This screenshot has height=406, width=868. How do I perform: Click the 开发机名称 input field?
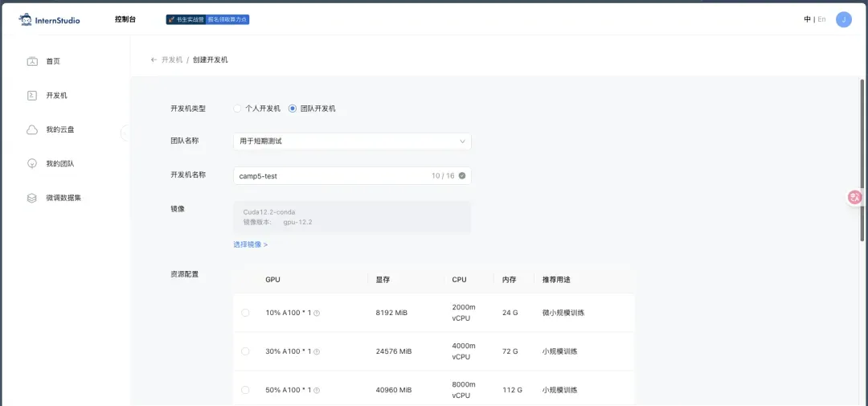point(352,175)
